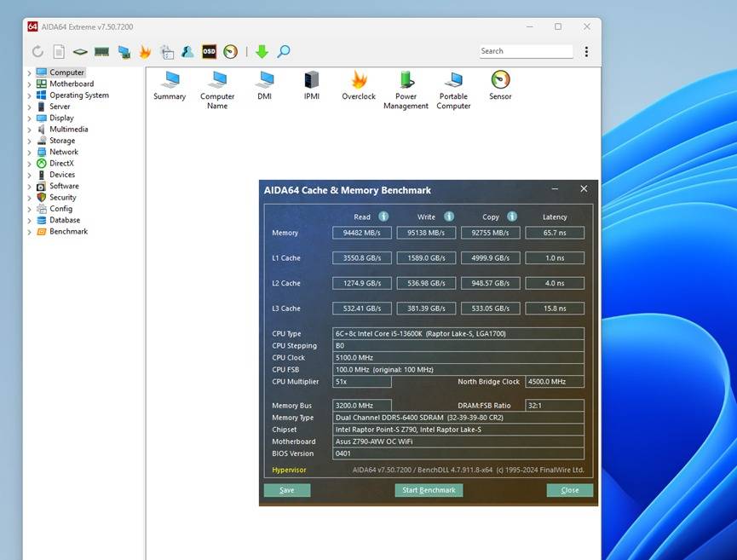Viewport: 737px width, 560px height.
Task: Open the Report document icon in toolbar
Action: 59,51
